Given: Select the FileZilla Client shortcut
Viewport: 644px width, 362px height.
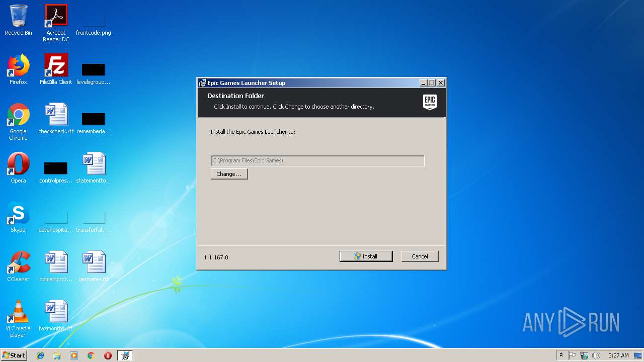Looking at the screenshot, I should pyautogui.click(x=56, y=69).
